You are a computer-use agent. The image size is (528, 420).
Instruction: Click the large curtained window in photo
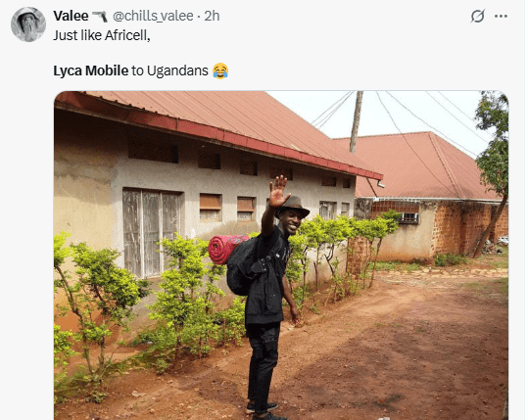pyautogui.click(x=152, y=232)
